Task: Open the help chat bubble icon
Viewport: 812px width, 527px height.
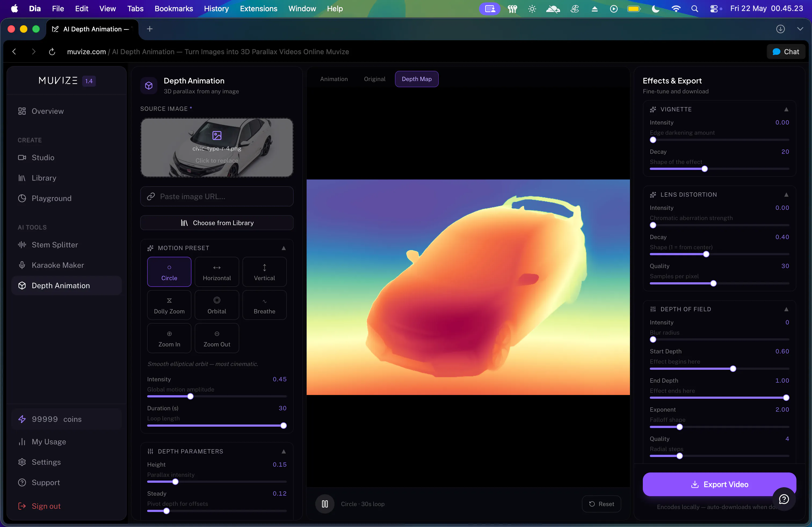Action: (x=784, y=499)
